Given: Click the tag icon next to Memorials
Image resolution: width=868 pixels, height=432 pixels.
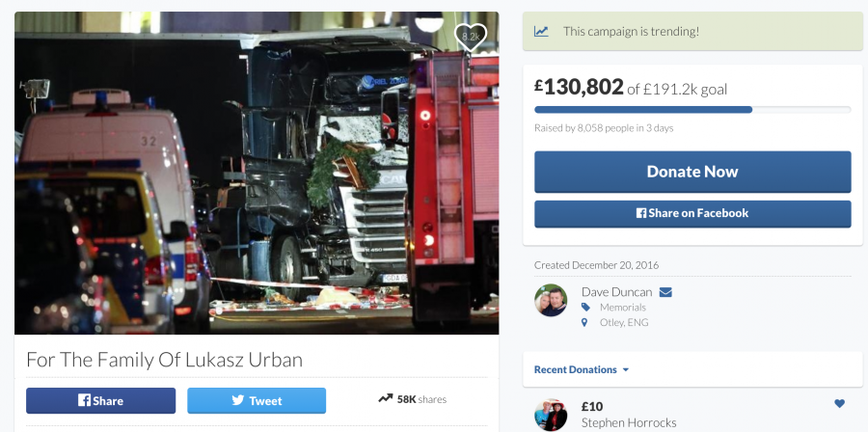Looking at the screenshot, I should [x=585, y=307].
